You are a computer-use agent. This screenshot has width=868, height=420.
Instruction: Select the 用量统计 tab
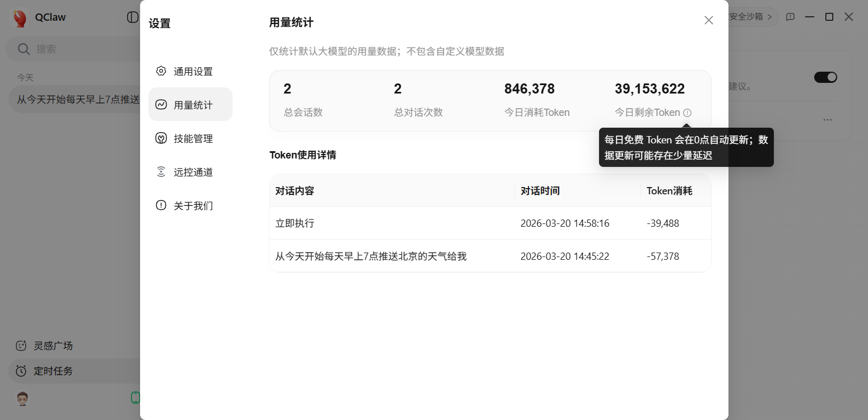point(191,104)
